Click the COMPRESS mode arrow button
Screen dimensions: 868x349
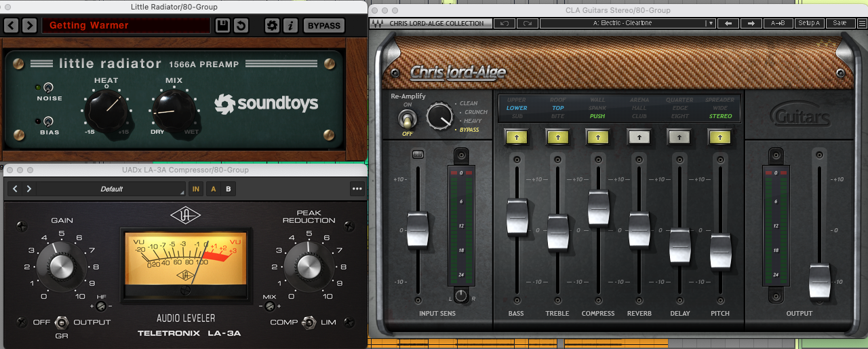click(x=598, y=137)
